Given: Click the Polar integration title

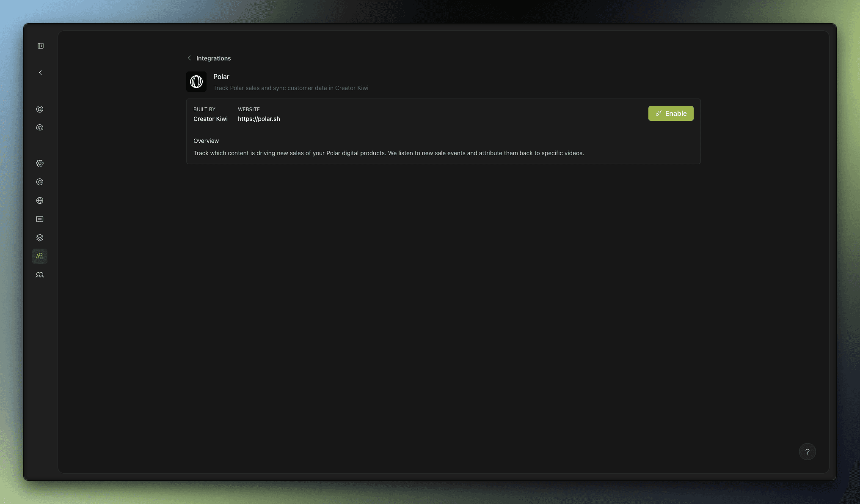Looking at the screenshot, I should pyautogui.click(x=221, y=77).
